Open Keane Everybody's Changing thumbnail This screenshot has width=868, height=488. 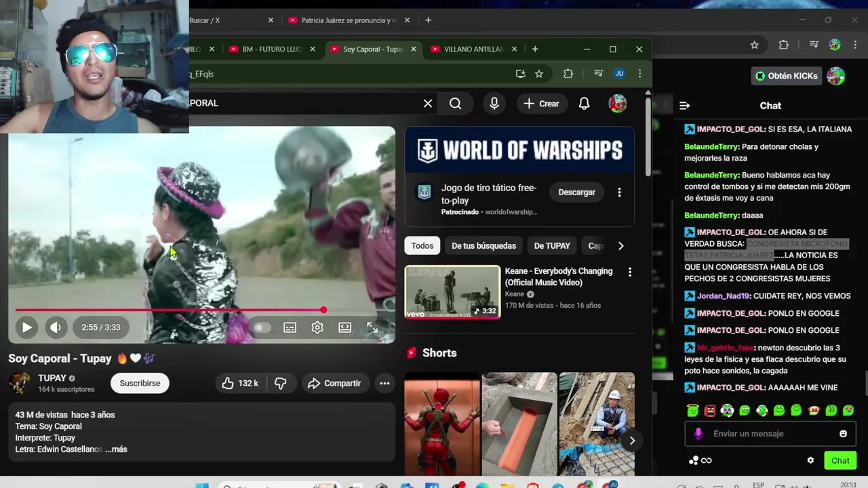click(452, 291)
